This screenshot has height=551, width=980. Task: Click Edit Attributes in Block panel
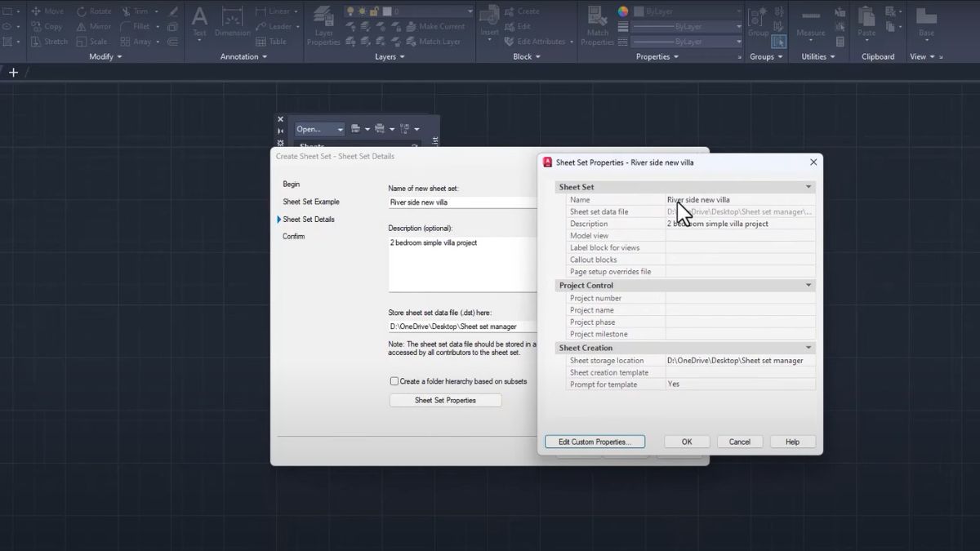click(x=535, y=42)
